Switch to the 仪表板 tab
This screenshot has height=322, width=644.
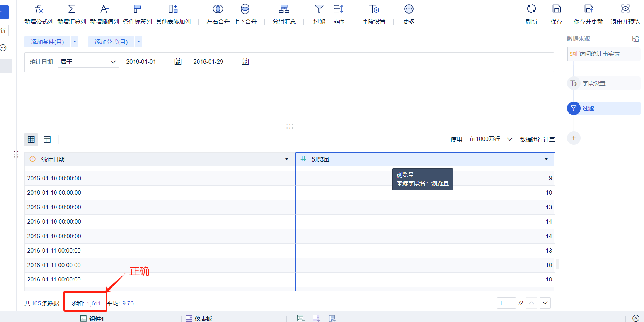click(x=199, y=319)
